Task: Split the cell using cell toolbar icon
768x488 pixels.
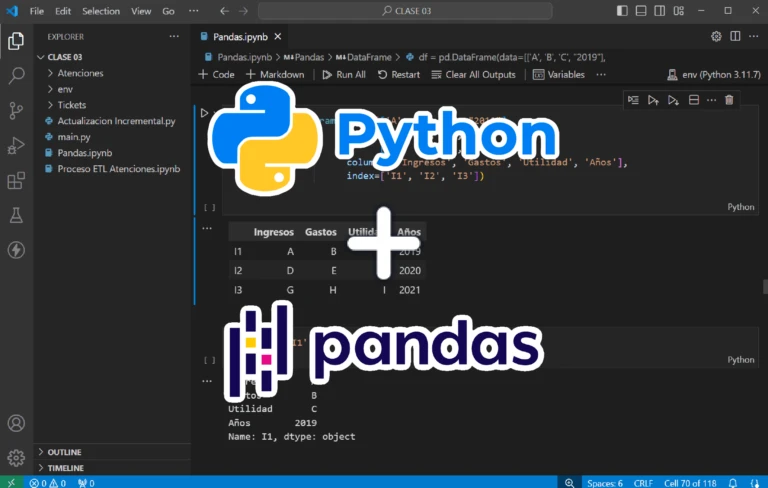Action: pyautogui.click(x=694, y=100)
